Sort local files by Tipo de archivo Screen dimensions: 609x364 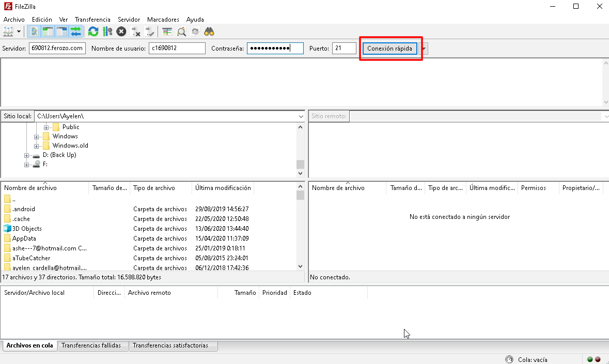click(161, 188)
